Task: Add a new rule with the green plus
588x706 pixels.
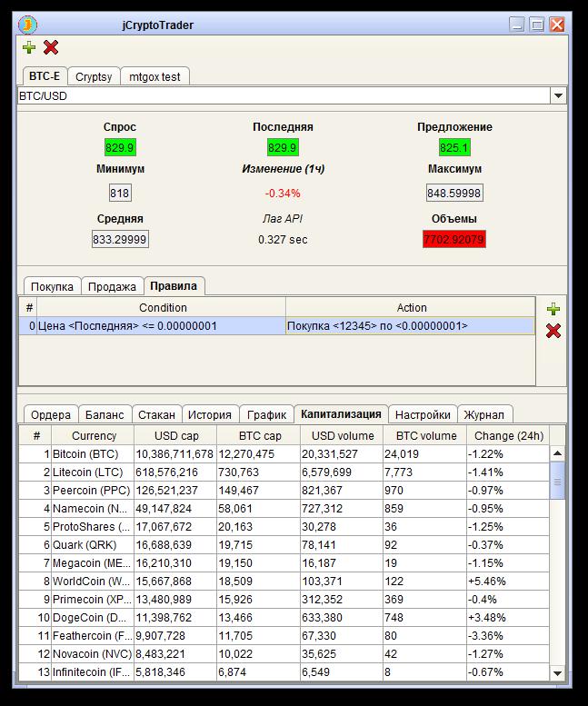Action: 553,309
